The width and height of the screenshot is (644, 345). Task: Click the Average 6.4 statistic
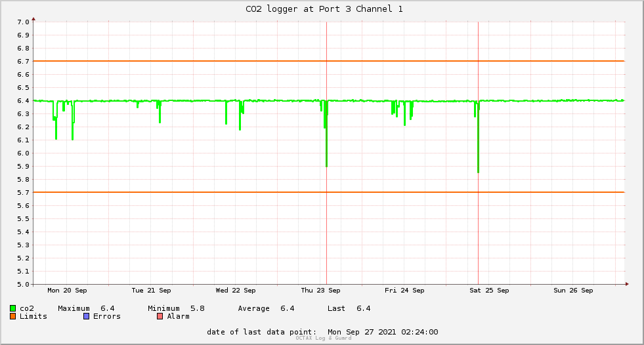[x=266, y=308]
